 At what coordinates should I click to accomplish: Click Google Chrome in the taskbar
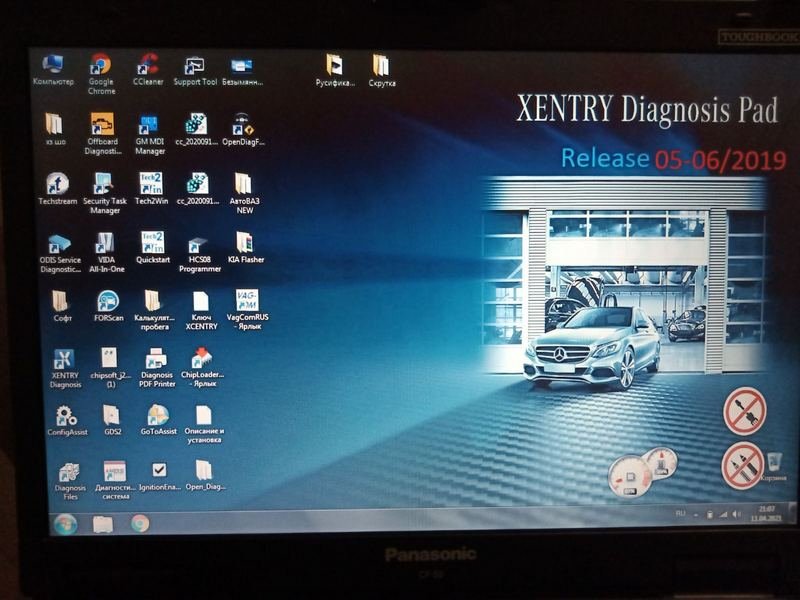[139, 523]
